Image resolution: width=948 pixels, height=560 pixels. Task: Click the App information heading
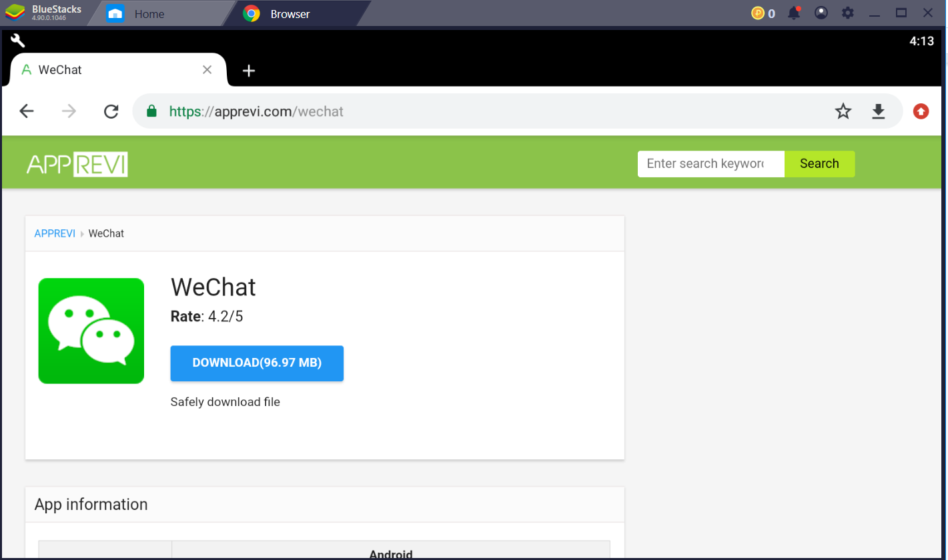pyautogui.click(x=91, y=505)
